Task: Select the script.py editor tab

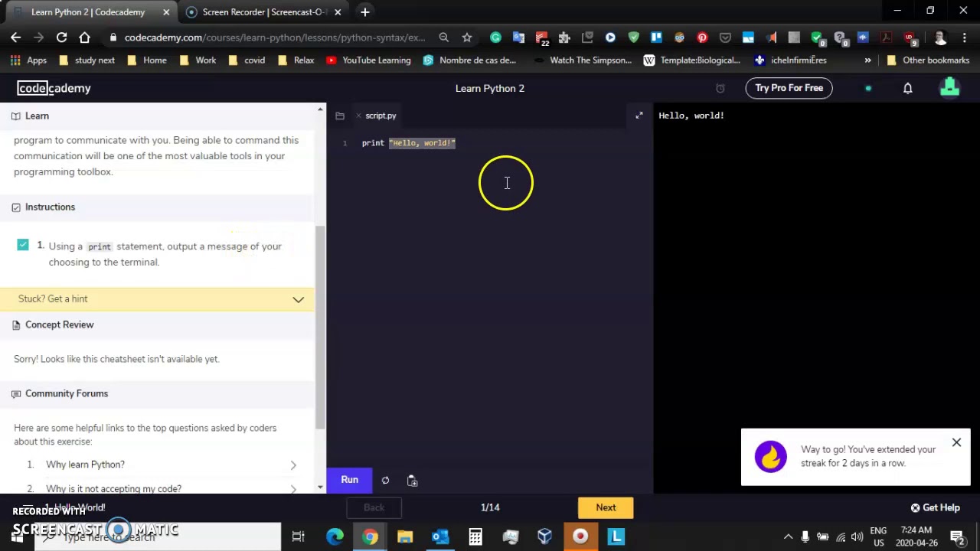Action: click(x=381, y=116)
